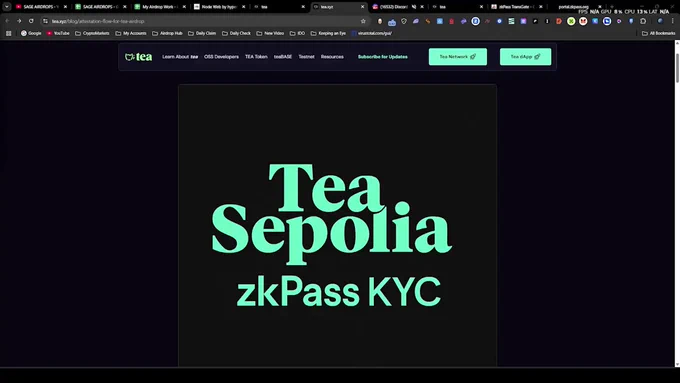Expand the New Video bookmark folder
The image size is (680, 383).
(270, 33)
